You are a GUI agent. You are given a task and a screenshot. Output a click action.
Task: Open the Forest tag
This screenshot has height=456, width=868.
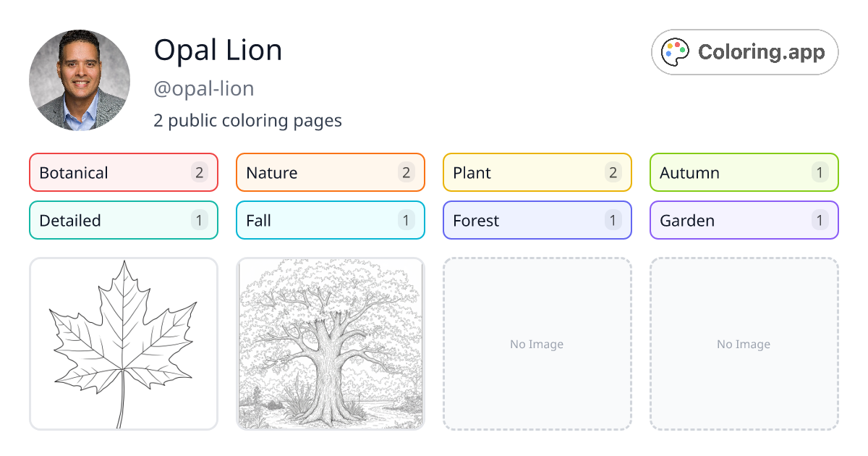tap(537, 220)
